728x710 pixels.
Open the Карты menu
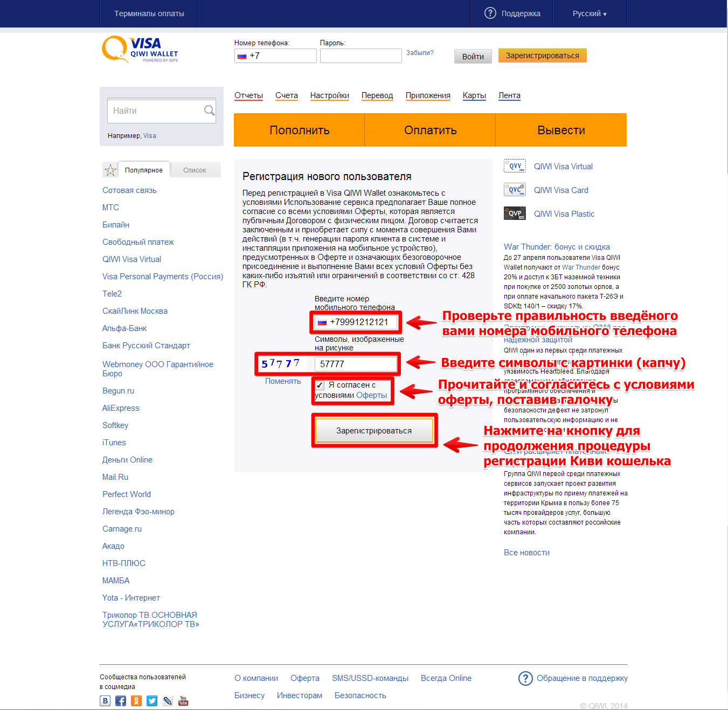pos(474,95)
